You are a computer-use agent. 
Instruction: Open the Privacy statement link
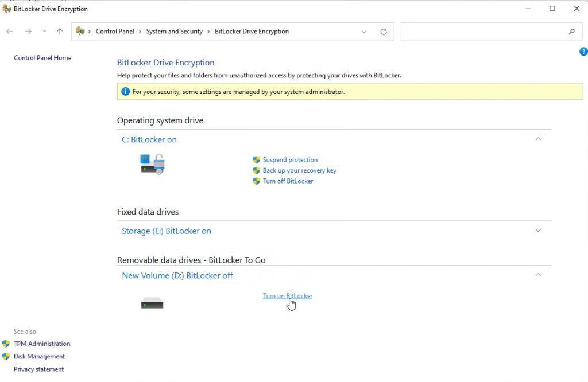point(38,369)
